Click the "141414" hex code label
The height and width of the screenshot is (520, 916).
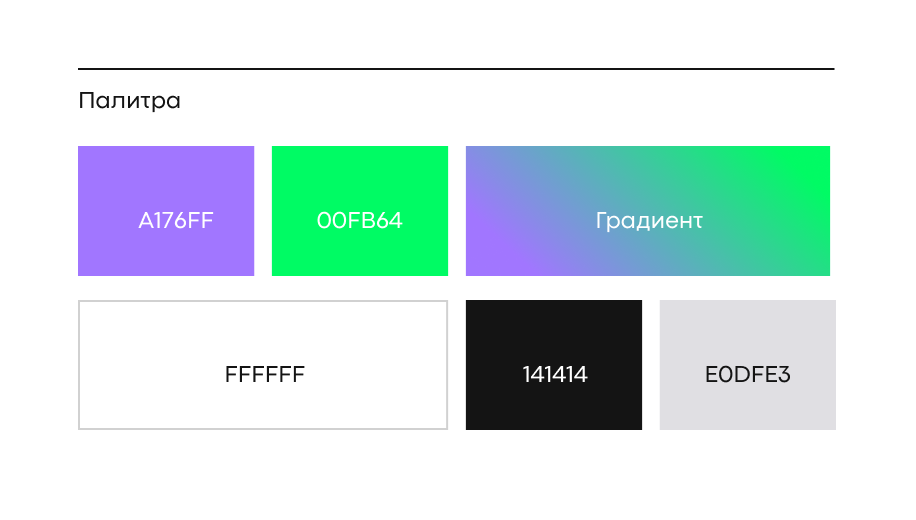pos(554,375)
